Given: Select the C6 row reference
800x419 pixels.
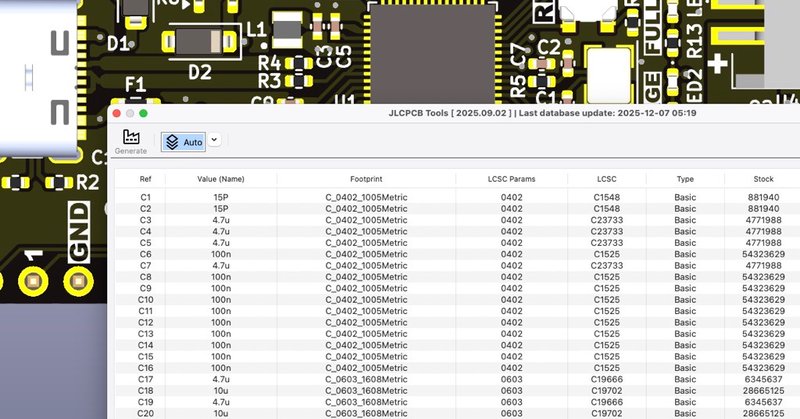Looking at the screenshot, I should point(145,254).
